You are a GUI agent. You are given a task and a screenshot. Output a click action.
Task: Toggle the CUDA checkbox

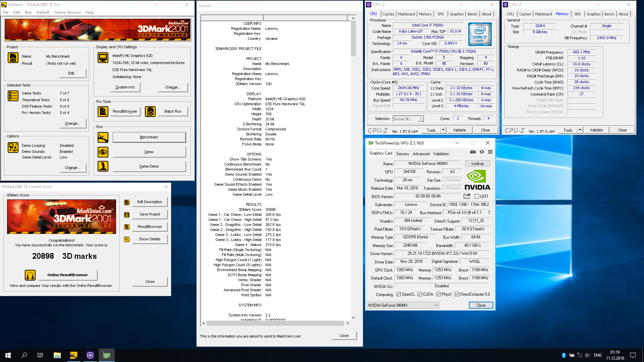tap(420, 294)
